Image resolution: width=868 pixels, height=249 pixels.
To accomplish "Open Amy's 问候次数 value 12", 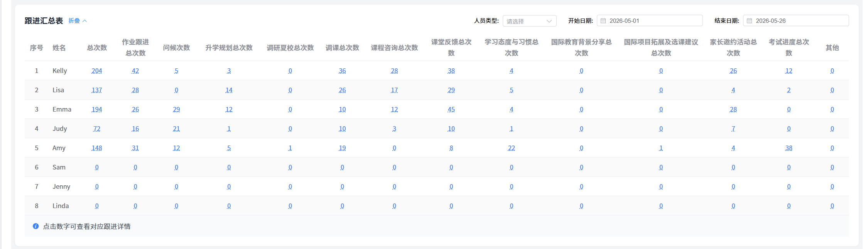I will (x=176, y=148).
